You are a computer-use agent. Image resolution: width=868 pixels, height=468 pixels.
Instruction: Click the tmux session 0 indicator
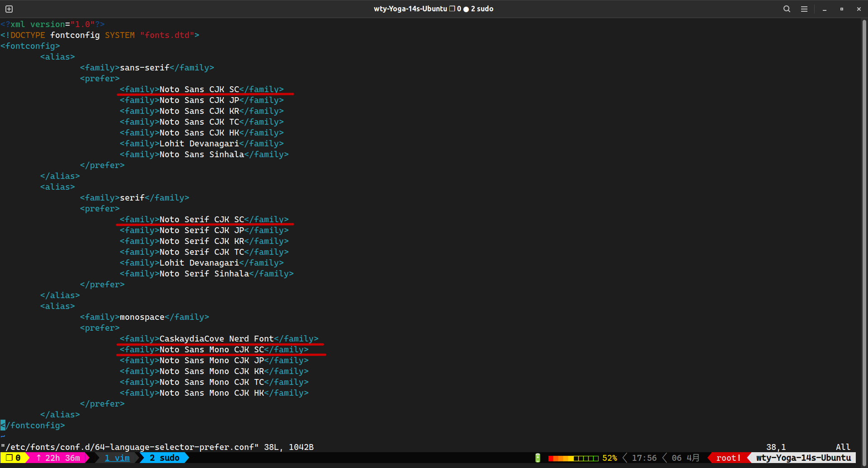point(13,458)
